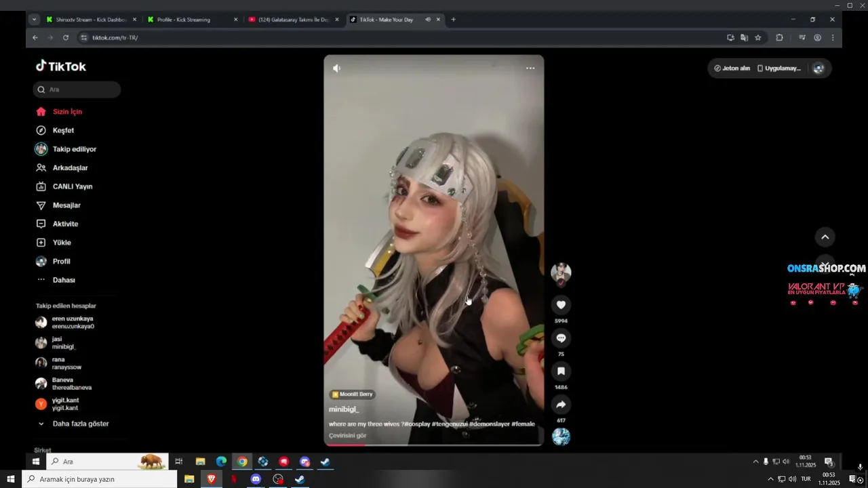
Task: Open the Chrome profile icon in toolbar
Action: pos(818,38)
